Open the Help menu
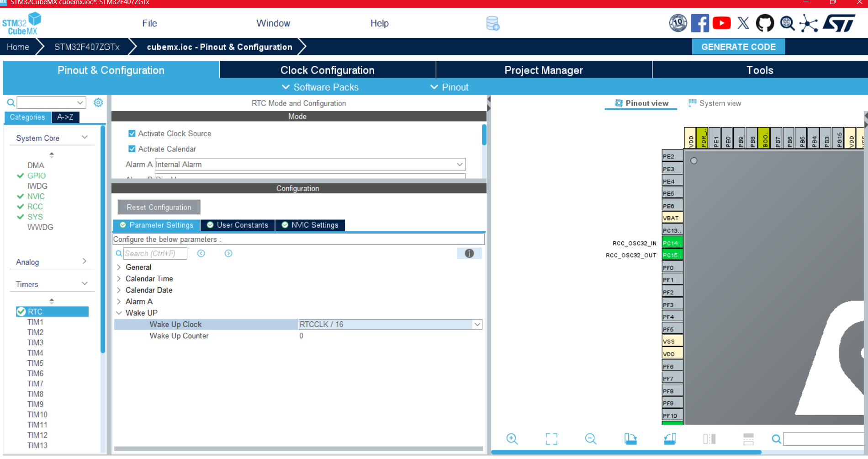The image size is (868, 459). 379,23
